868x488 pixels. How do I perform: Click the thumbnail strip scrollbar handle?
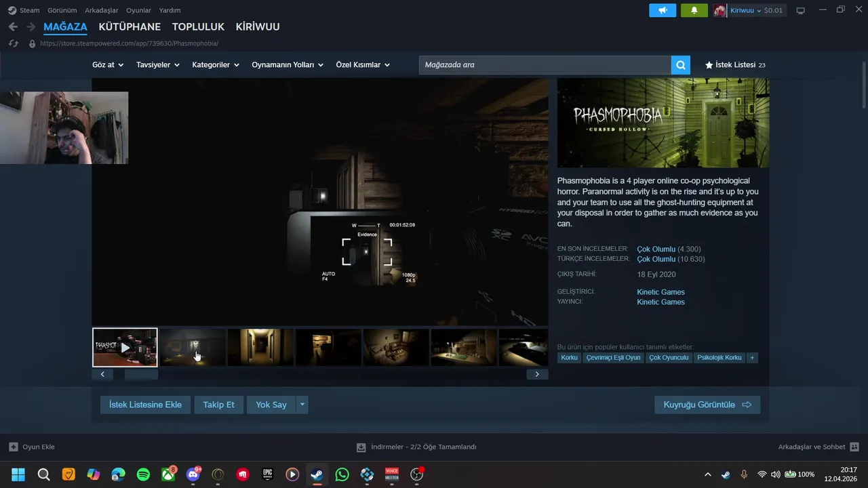141,374
